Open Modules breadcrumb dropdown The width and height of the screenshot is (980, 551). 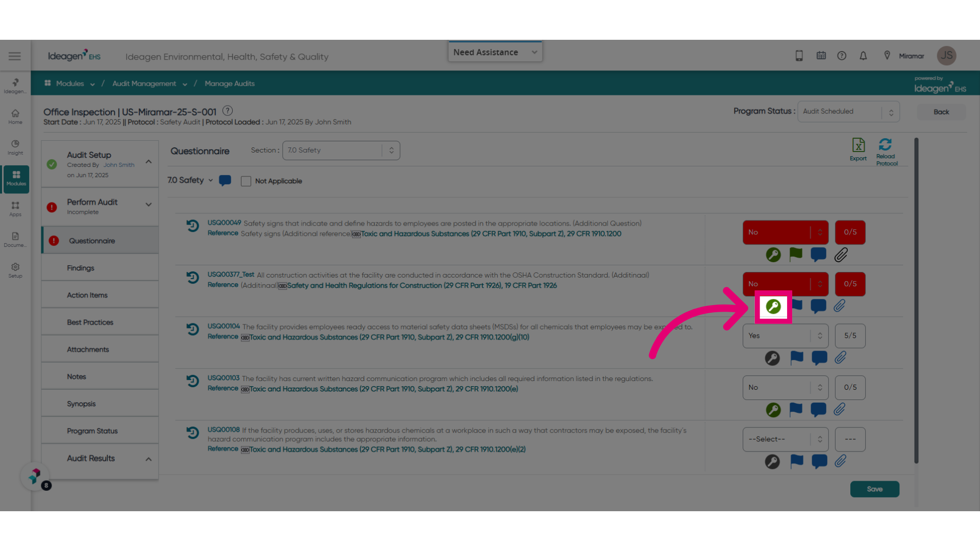pyautogui.click(x=92, y=84)
